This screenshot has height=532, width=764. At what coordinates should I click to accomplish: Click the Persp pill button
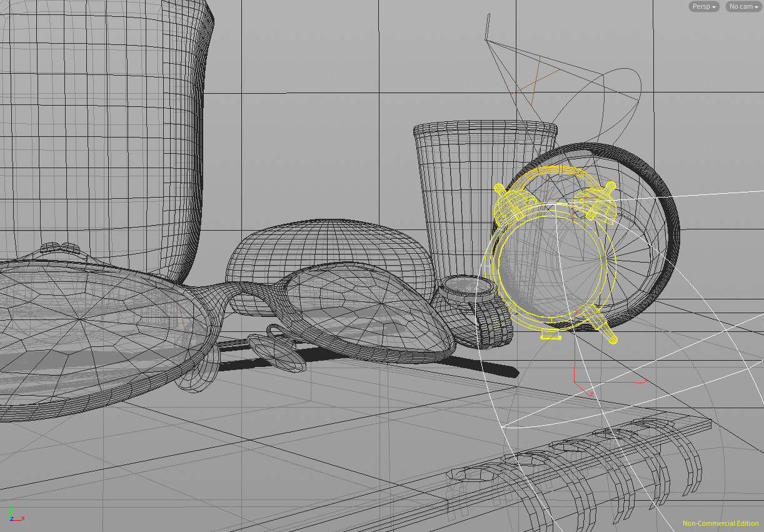[703, 6]
